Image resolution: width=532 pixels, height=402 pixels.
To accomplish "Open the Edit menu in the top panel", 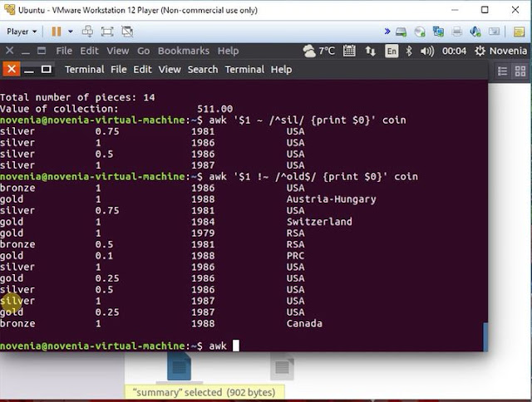I will point(89,51).
